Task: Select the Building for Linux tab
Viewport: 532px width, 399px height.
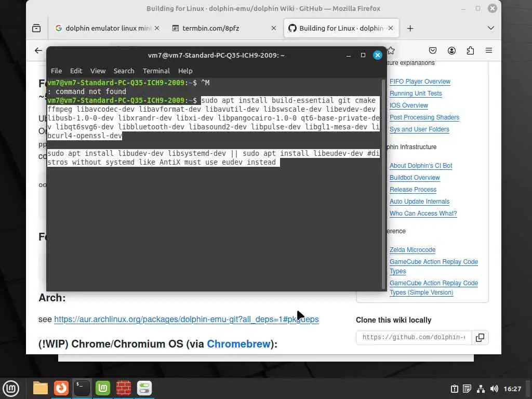Action: point(341,28)
